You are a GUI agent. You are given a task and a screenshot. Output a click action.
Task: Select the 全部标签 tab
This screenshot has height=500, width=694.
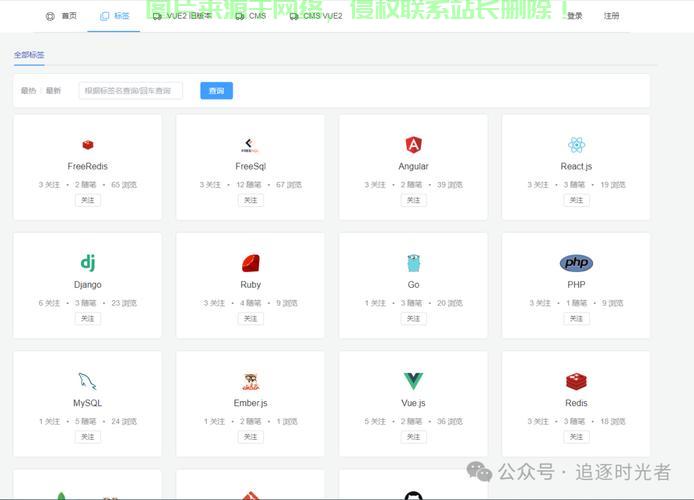[29, 55]
